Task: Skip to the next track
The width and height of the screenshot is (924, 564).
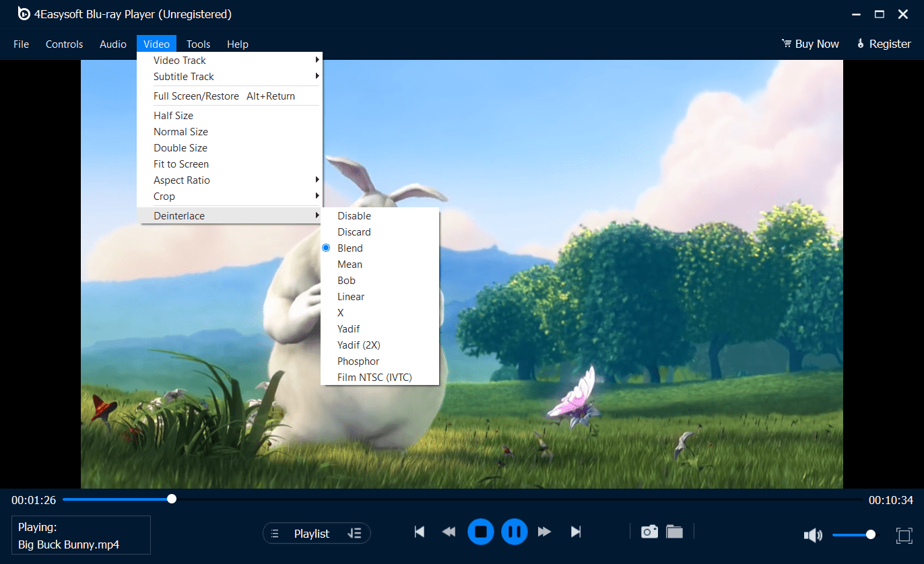Action: pyautogui.click(x=576, y=532)
